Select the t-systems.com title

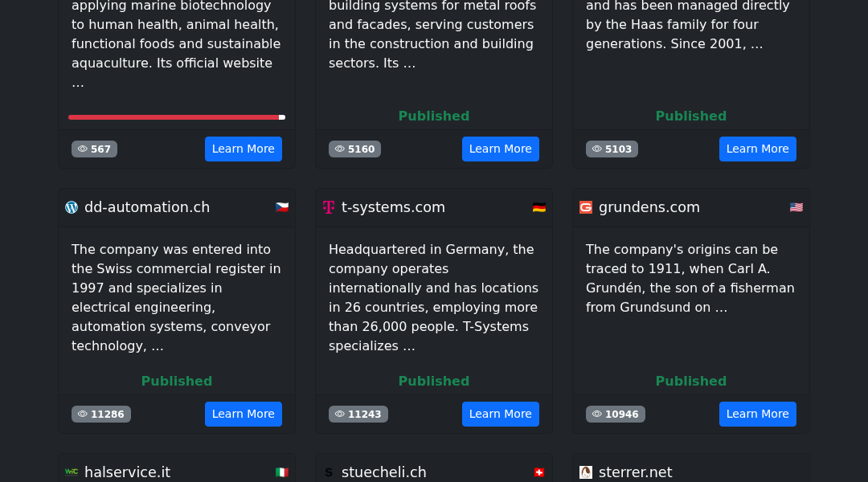click(393, 207)
